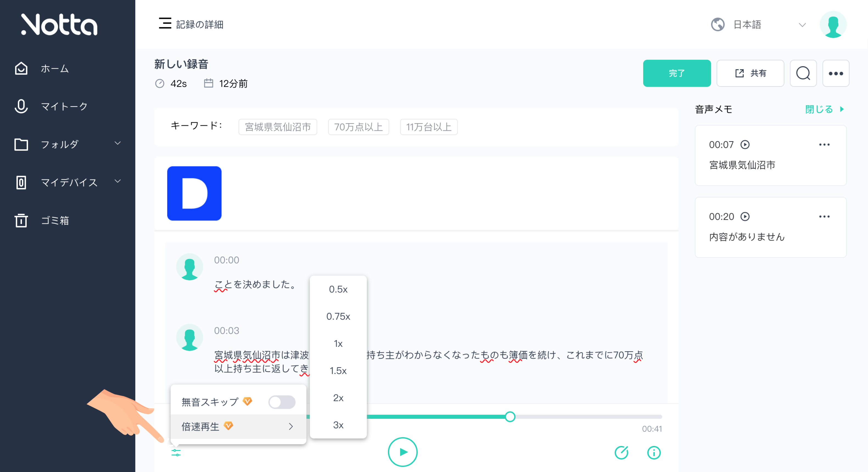Viewport: 868px width, 472px height.
Task: Toggle the hamburger sidebar menu icon
Action: click(x=165, y=24)
